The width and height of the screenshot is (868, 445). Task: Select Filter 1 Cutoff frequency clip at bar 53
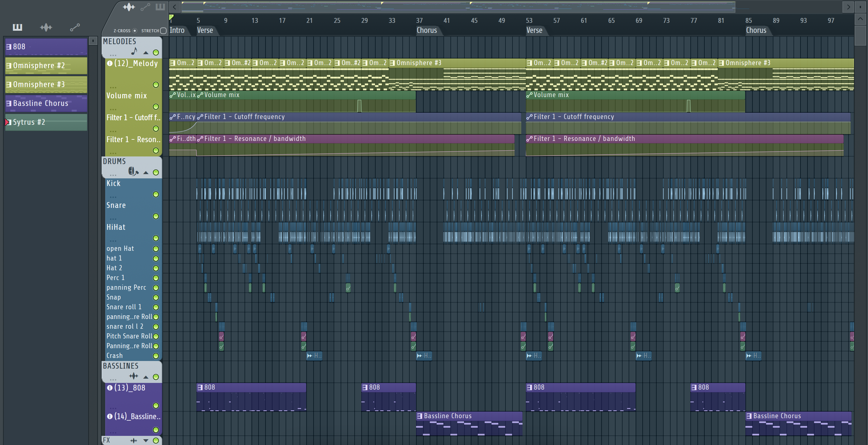pos(688,123)
